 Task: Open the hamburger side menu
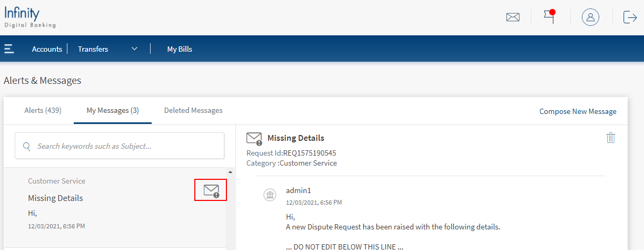9,49
